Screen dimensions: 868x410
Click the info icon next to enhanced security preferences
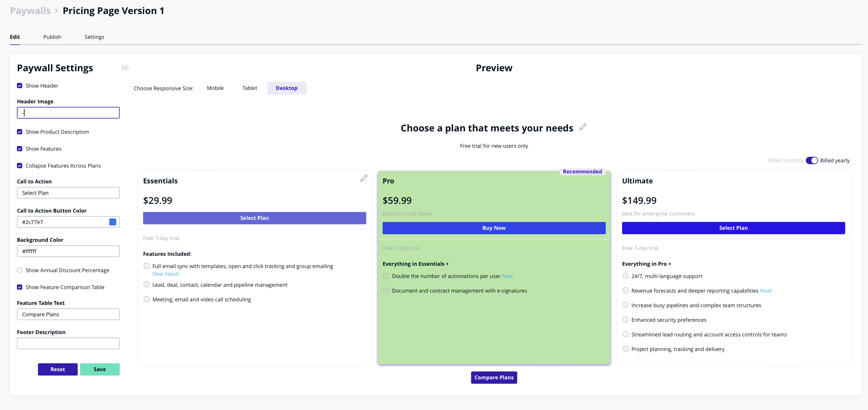[x=626, y=320]
